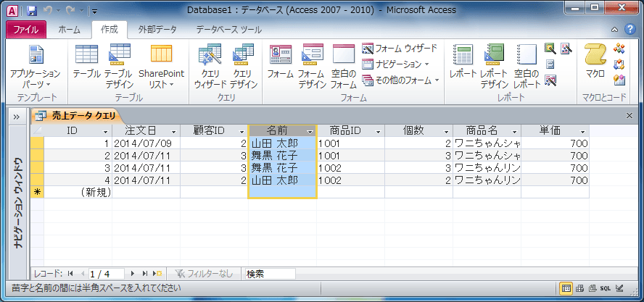
Task: Open filter dropdown on 顧客ID column
Action: click(x=241, y=132)
